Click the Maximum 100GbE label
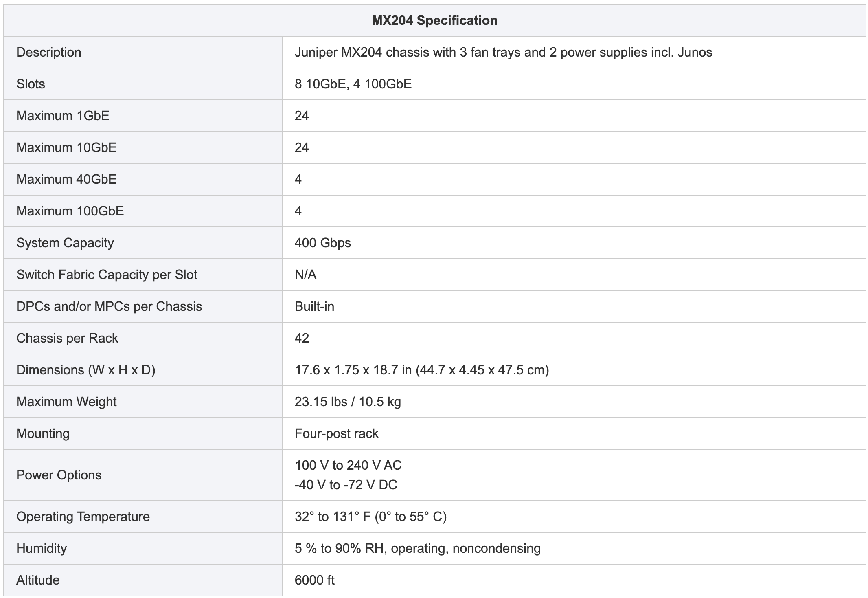868x598 pixels. pos(70,211)
